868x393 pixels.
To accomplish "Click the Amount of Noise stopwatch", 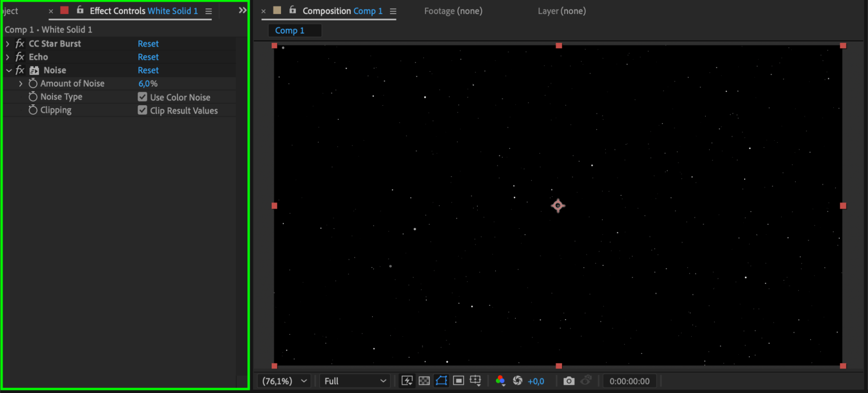I will (33, 83).
